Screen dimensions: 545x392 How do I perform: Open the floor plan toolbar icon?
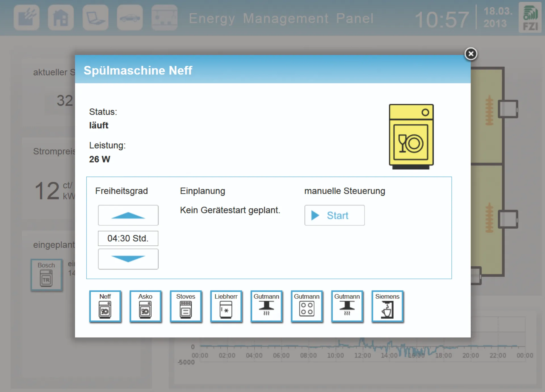164,18
